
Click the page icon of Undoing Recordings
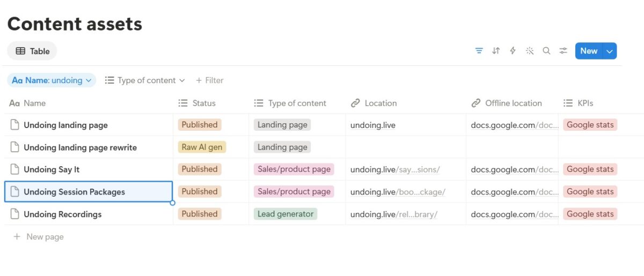15,214
